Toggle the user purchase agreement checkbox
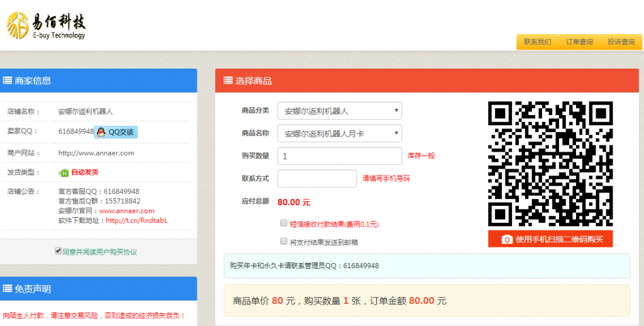The image size is (644, 326). 58,250
